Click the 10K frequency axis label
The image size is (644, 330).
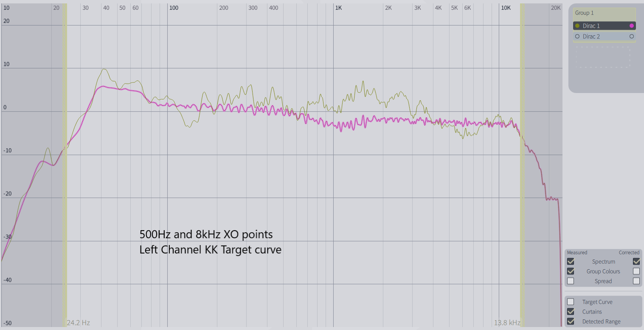point(506,8)
